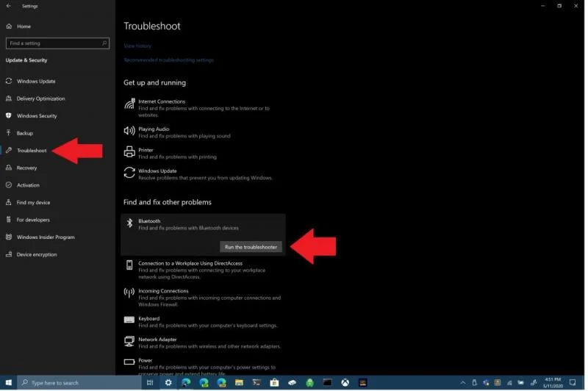Screen dimensions: 588x391
Task: Click the magnifier icon in Find a setting
Action: [x=104, y=43]
